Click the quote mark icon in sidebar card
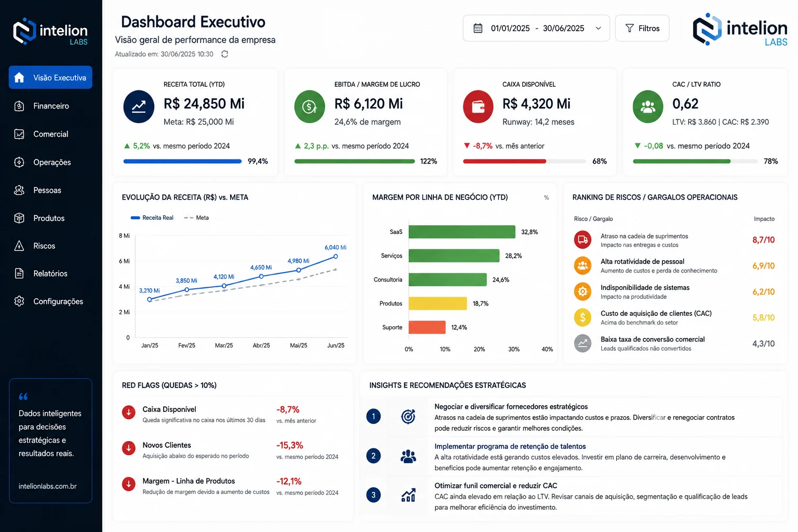 point(23,396)
